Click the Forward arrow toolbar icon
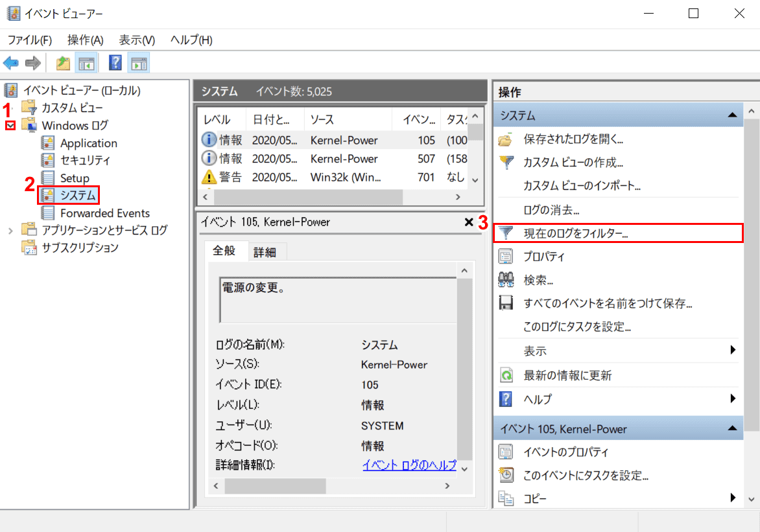Viewport: 760px width, 532px height. coord(33,63)
